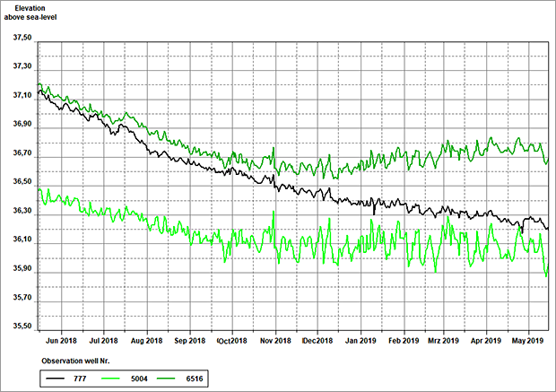Click the 35,70 y-axis label
The image size is (556, 392).
(x=22, y=297)
